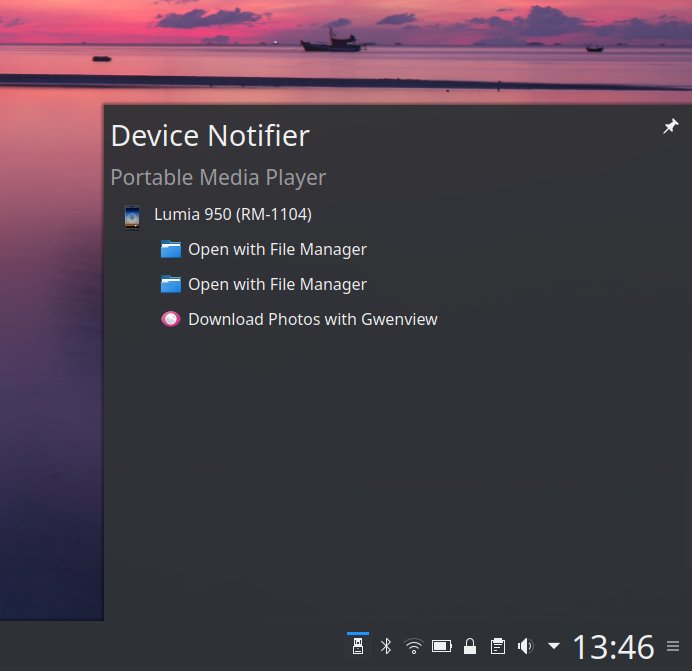
Task: Select the Lumia 950 (RM-1104) device entry
Action: pos(232,214)
